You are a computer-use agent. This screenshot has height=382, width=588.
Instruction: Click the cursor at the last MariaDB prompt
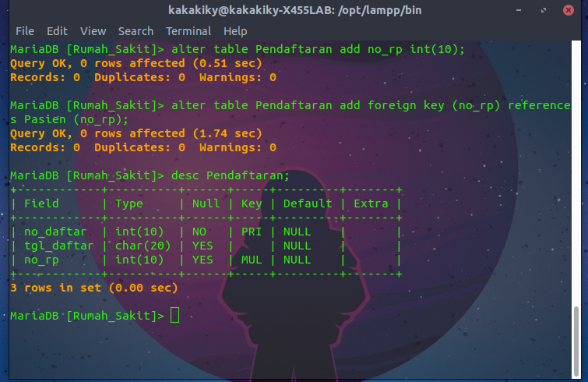tap(174, 315)
